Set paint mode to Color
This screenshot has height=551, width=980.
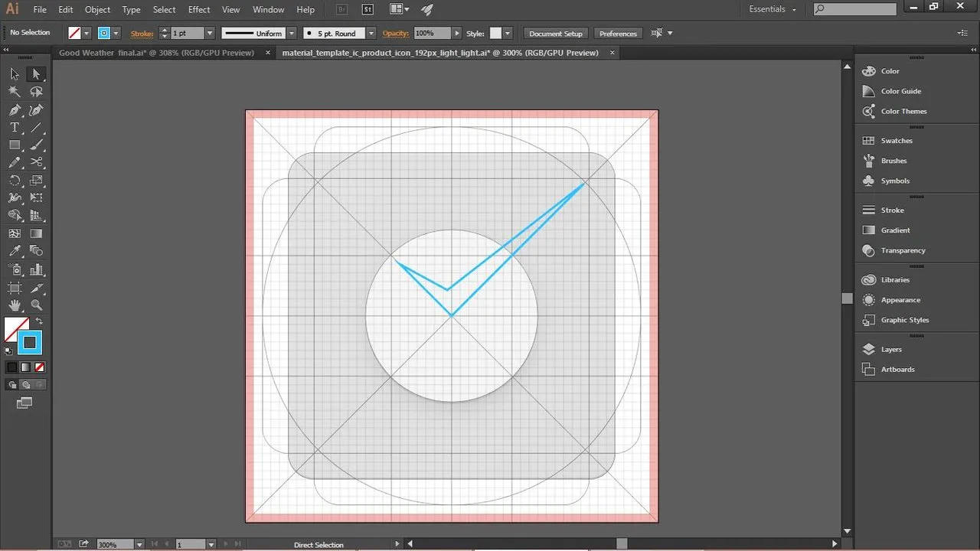click(x=11, y=367)
